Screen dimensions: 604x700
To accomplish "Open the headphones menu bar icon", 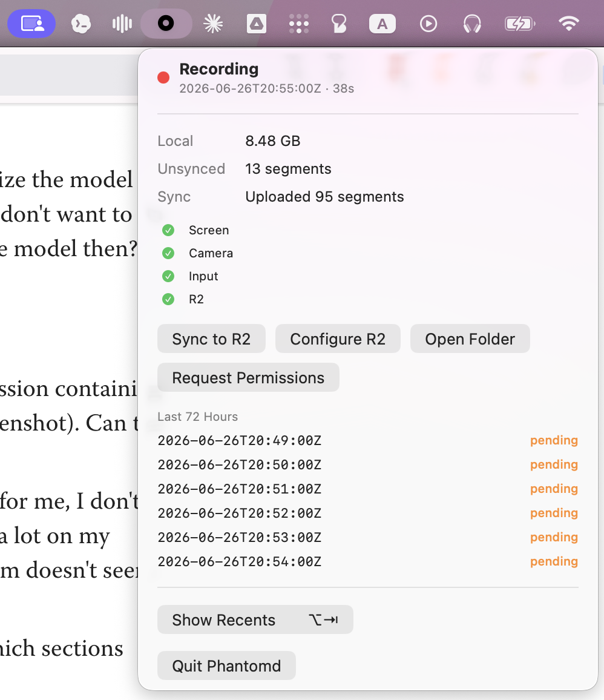I will 472,24.
